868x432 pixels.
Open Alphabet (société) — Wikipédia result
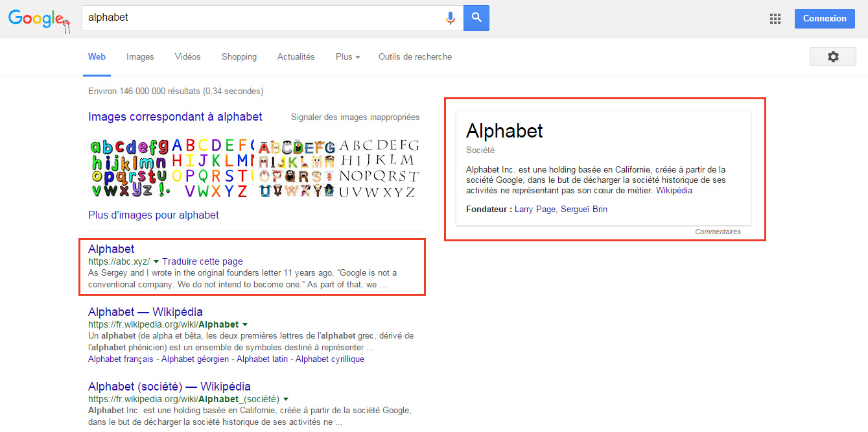tap(169, 387)
